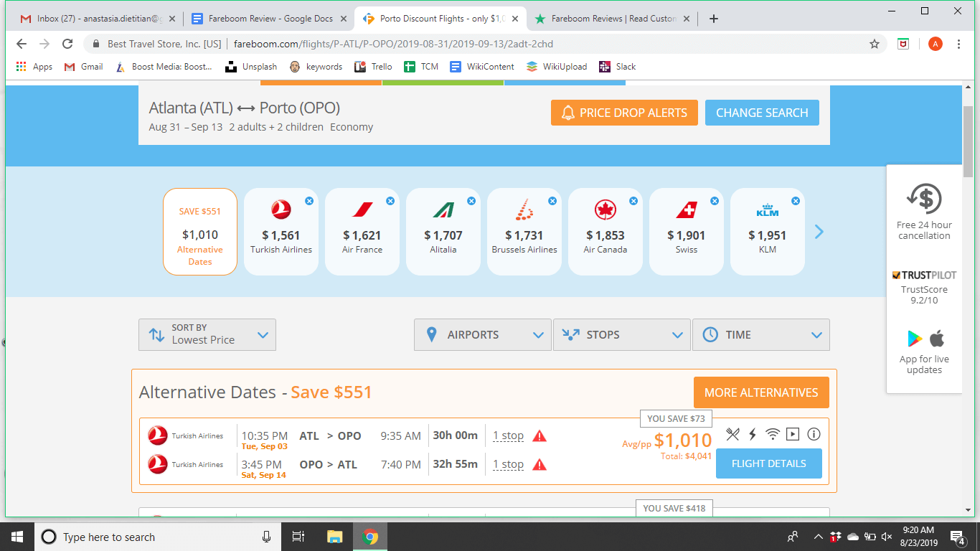Screen dimensions: 980x551
Task: Click the outbound flight warning triangle
Action: (540, 435)
